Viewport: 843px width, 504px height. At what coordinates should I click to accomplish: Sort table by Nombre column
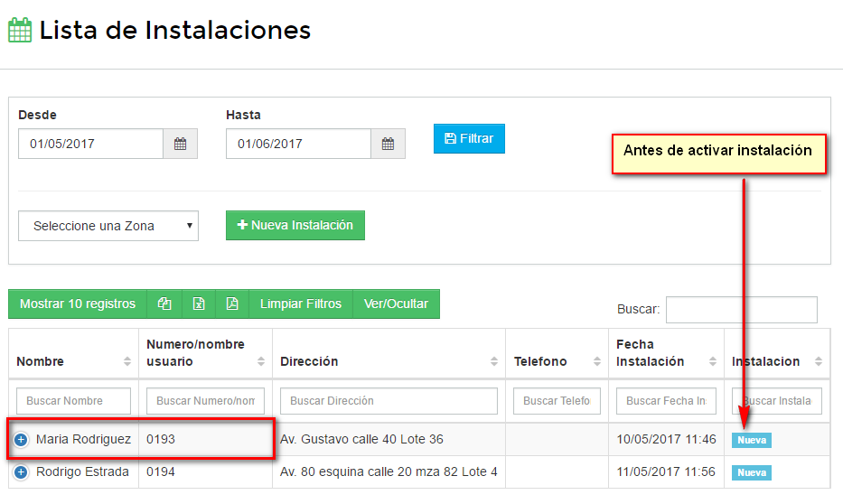[126, 361]
